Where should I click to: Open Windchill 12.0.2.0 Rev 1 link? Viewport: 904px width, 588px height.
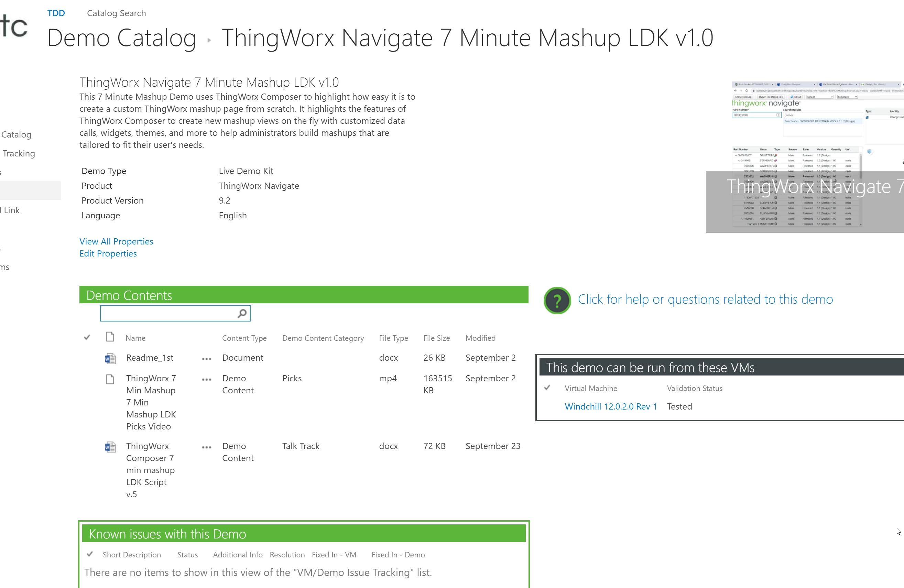610,406
